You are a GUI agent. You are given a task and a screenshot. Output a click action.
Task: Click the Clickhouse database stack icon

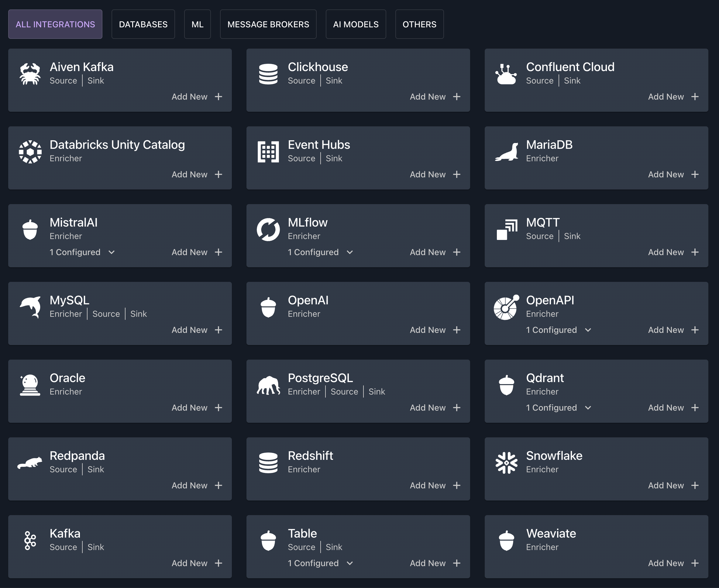268,74
